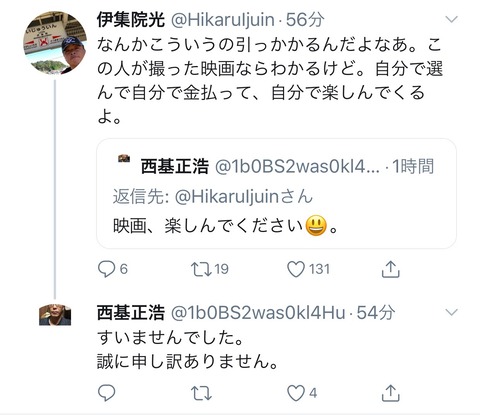Open the 伊集院光 display name

[x=131, y=20]
